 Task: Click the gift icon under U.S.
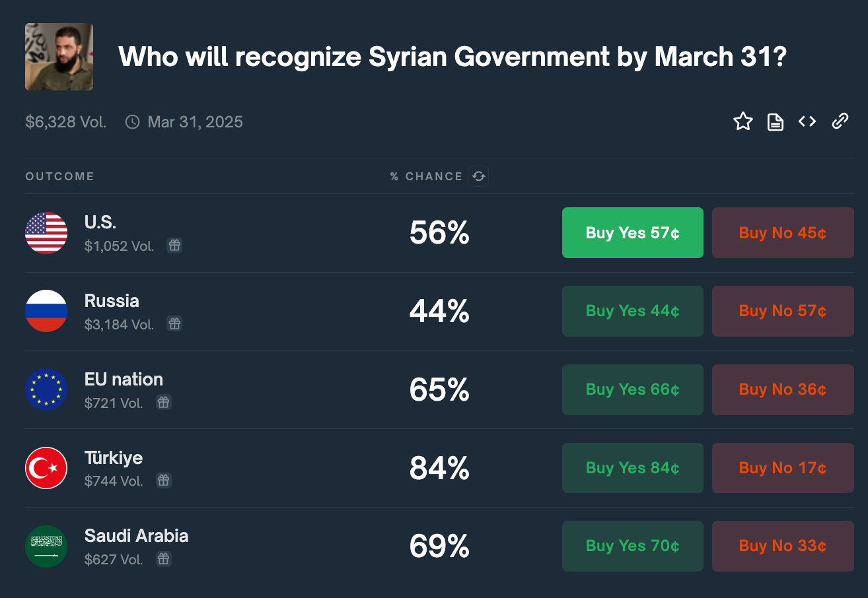tap(174, 246)
